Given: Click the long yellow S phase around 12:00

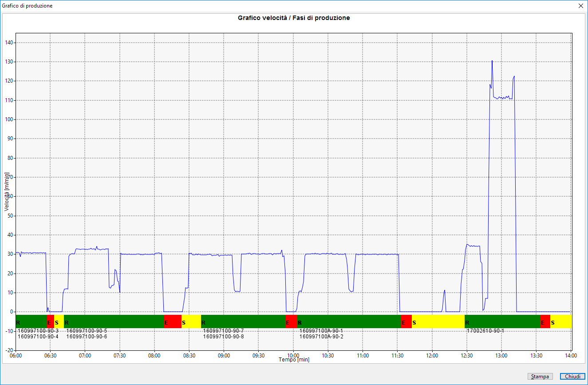Looking at the screenshot, I should (x=438, y=321).
